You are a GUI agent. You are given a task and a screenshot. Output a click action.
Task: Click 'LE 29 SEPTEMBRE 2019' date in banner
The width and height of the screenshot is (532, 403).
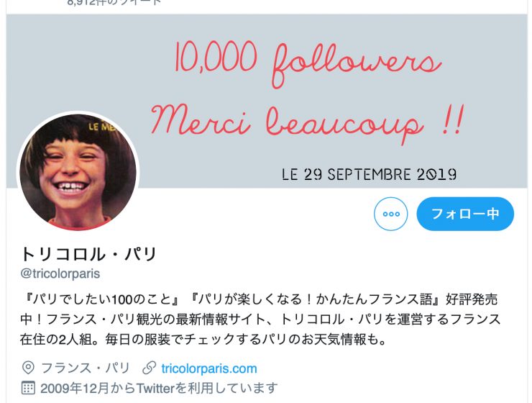369,174
